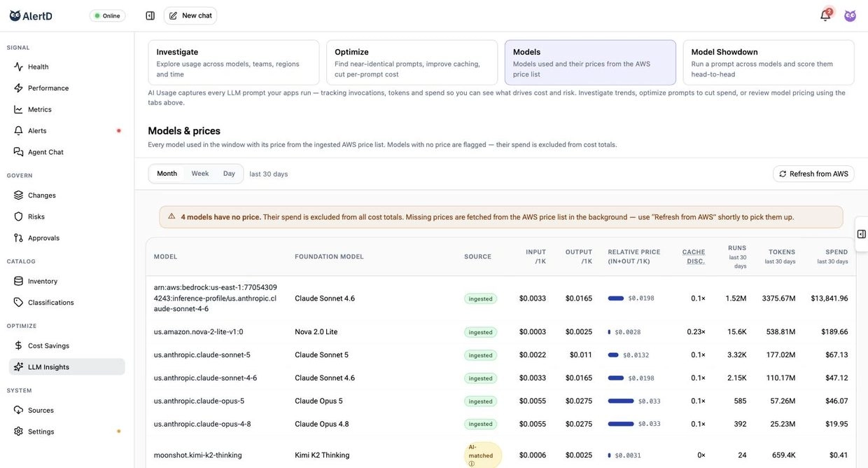This screenshot has width=868, height=468.
Task: Click the AI-matched badge for Kimi K2 Thinking
Action: pos(483,455)
